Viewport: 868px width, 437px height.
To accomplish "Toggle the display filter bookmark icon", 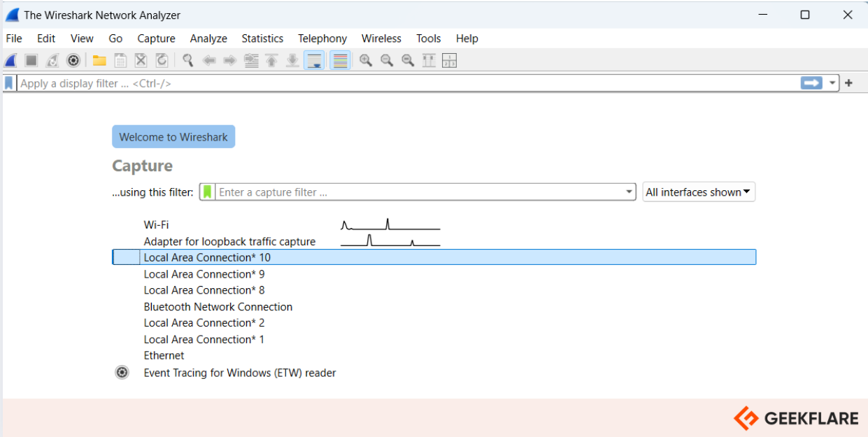I will (x=8, y=83).
